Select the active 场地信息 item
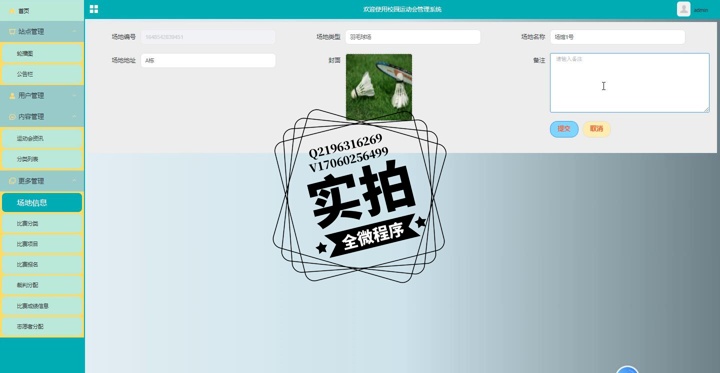This screenshot has width=720, height=373. coord(42,203)
